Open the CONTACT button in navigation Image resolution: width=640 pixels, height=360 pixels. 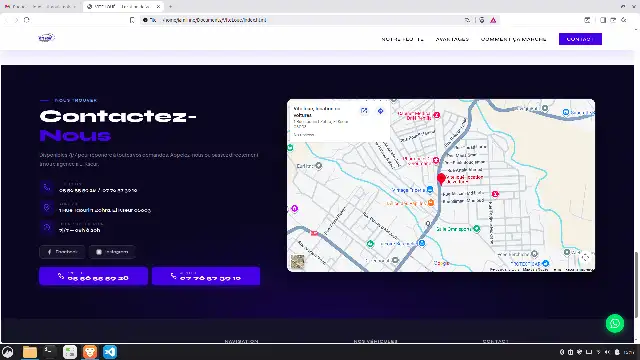click(x=580, y=39)
